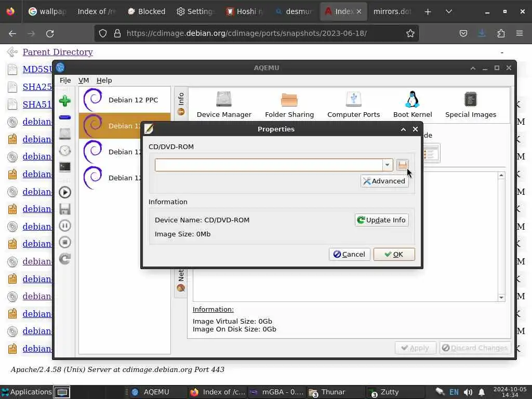This screenshot has height=399, width=532.
Task: Open Device Manager in AQEMU
Action: pos(224,105)
